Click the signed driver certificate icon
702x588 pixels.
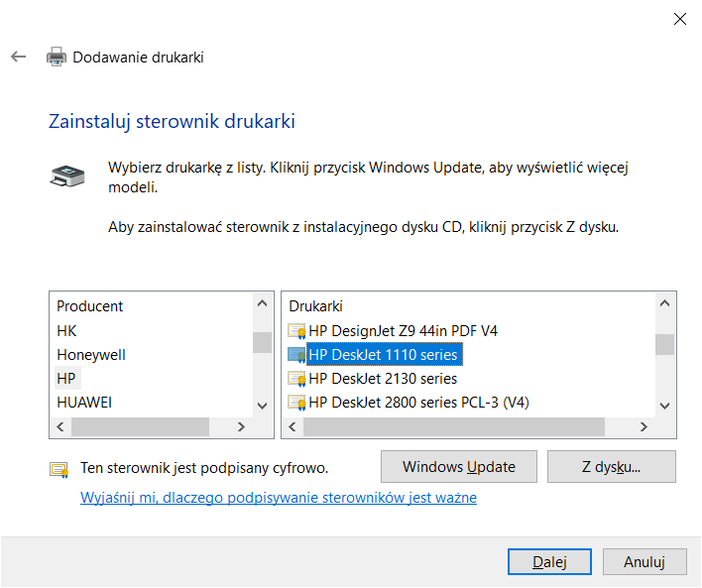tap(59, 468)
